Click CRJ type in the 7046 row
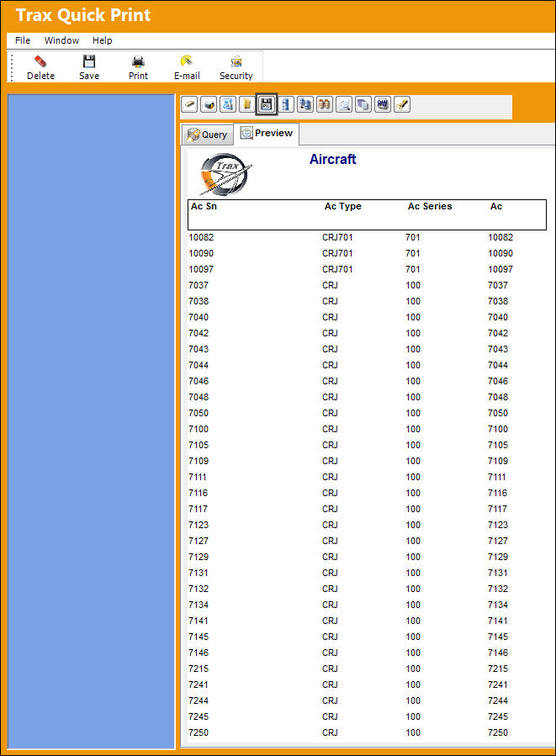556x756 pixels. click(x=331, y=381)
